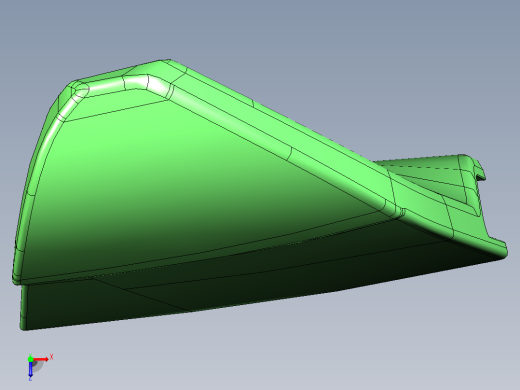Click the red X axis arrow of the triad
Image resolution: width=520 pixels, height=390 pixels.
coord(41,359)
